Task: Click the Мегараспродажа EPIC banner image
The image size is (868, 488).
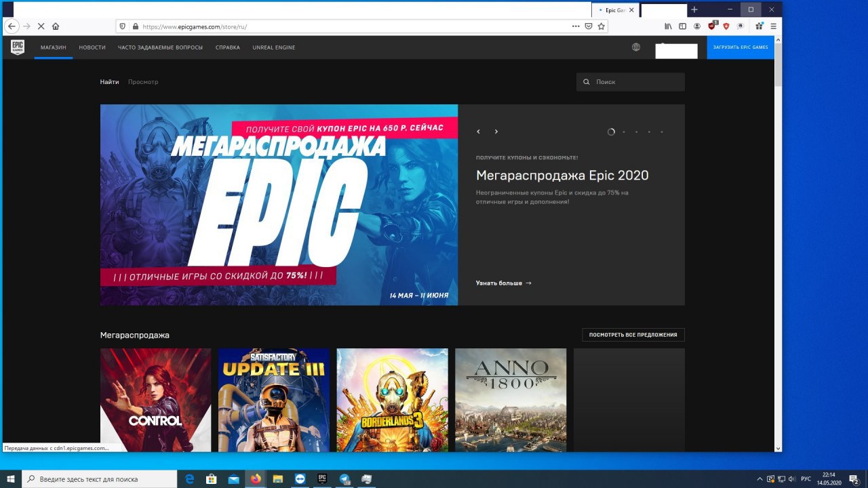Action: click(279, 205)
